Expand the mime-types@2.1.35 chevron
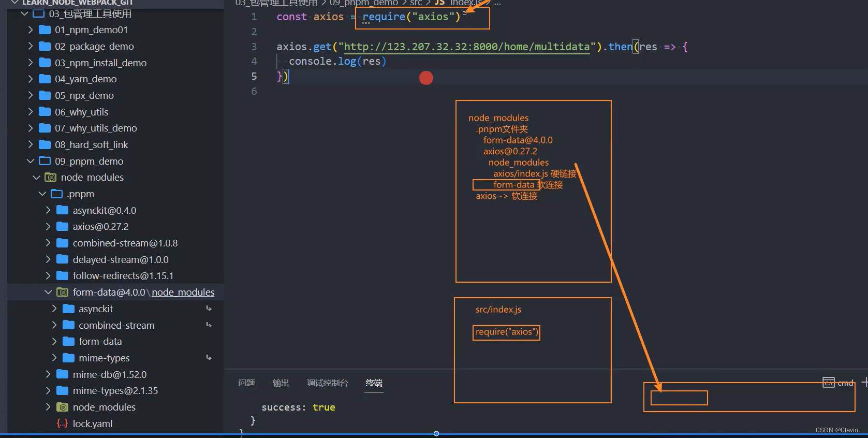868x438 pixels. pyautogui.click(x=48, y=391)
